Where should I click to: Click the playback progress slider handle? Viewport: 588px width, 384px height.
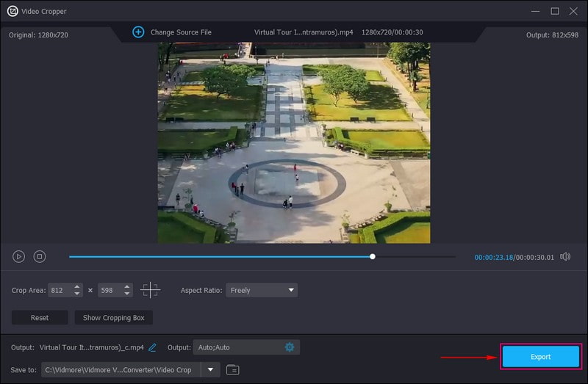point(373,257)
